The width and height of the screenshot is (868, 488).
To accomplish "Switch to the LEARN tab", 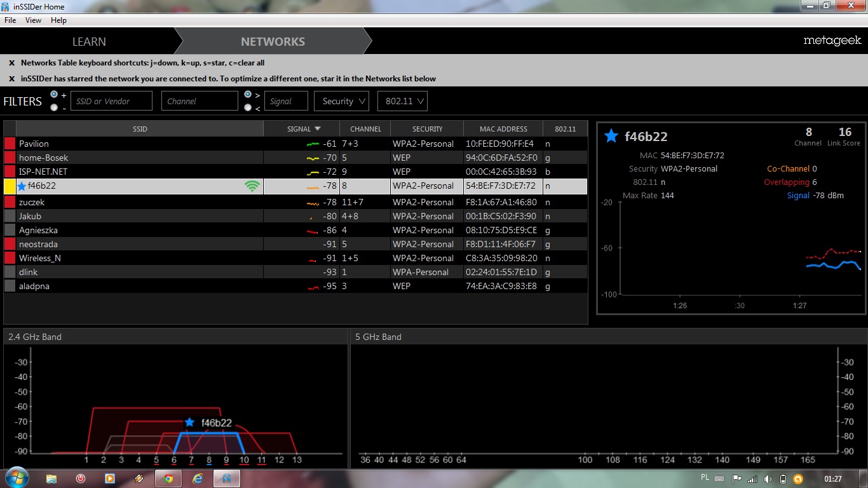I will [x=89, y=41].
